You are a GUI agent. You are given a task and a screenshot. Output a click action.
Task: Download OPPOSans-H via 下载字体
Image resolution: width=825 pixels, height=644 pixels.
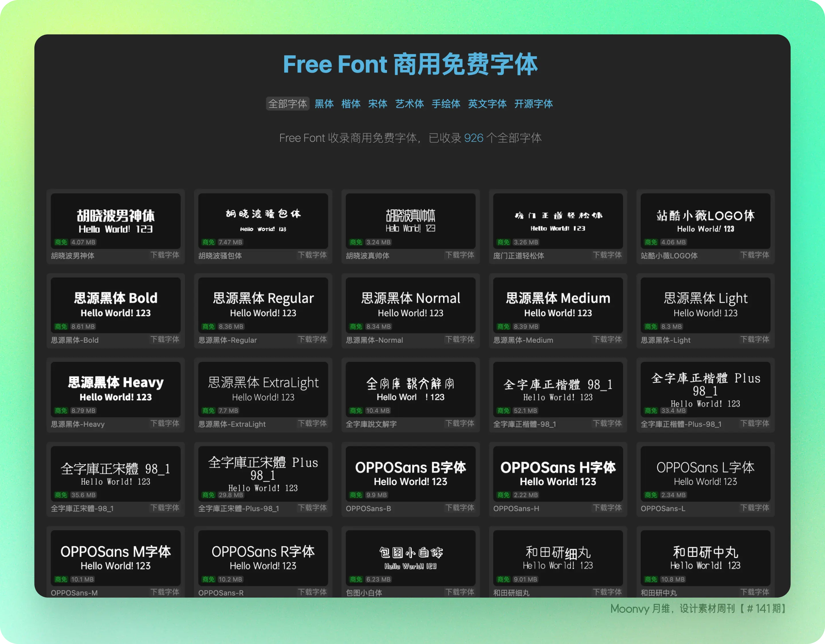coord(607,508)
